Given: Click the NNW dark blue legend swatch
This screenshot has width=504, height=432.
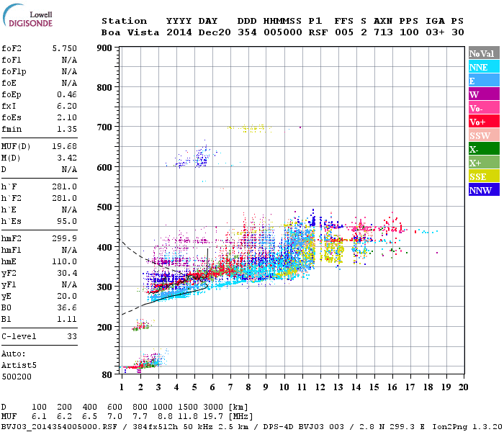Looking at the screenshot, I should click(484, 189).
